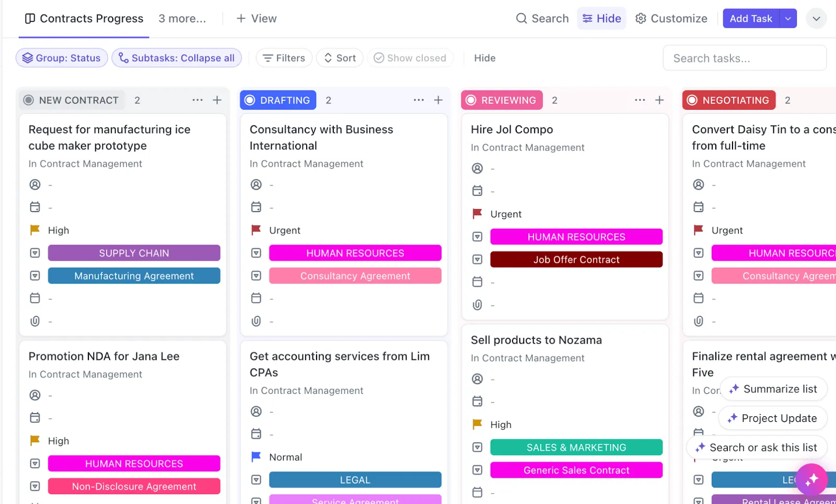
Task: Open SALES & MARKETING department dropdown
Action: point(576,448)
